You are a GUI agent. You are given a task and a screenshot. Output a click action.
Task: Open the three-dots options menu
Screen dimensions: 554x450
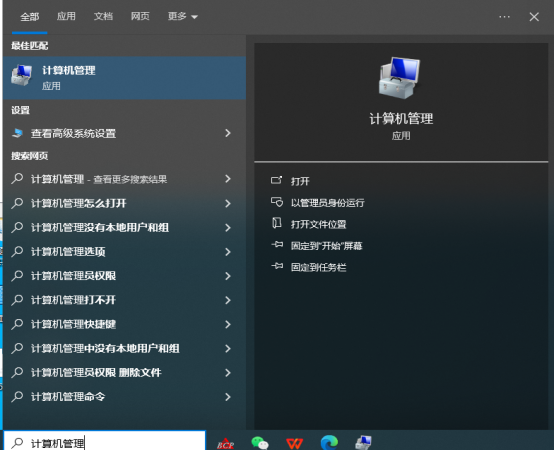click(504, 17)
